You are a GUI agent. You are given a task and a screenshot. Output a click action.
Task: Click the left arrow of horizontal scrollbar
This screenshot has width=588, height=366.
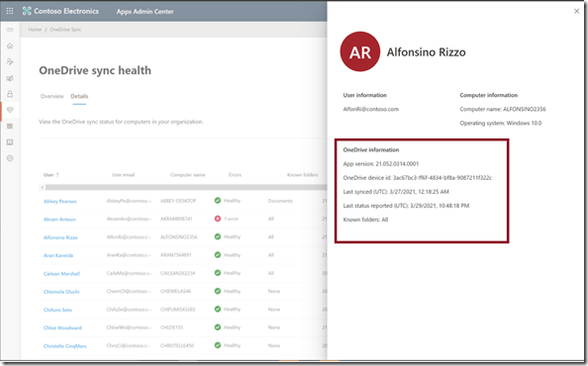[43, 187]
